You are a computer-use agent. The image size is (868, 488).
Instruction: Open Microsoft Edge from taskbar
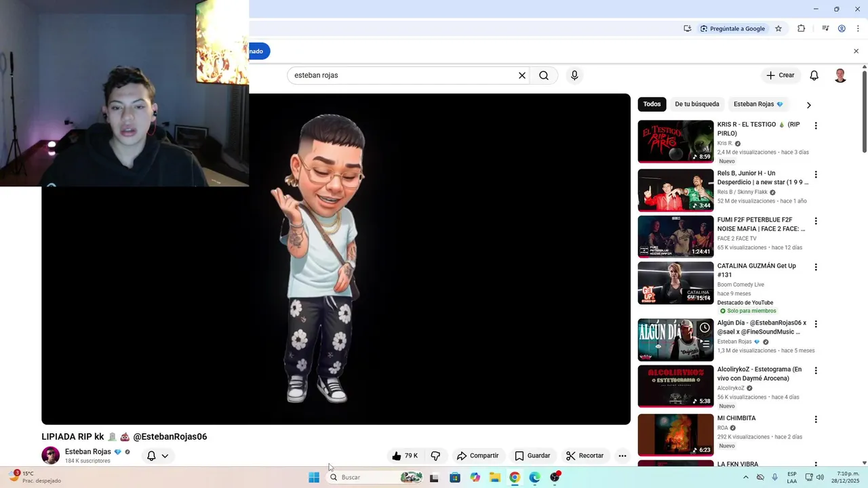[535, 477]
